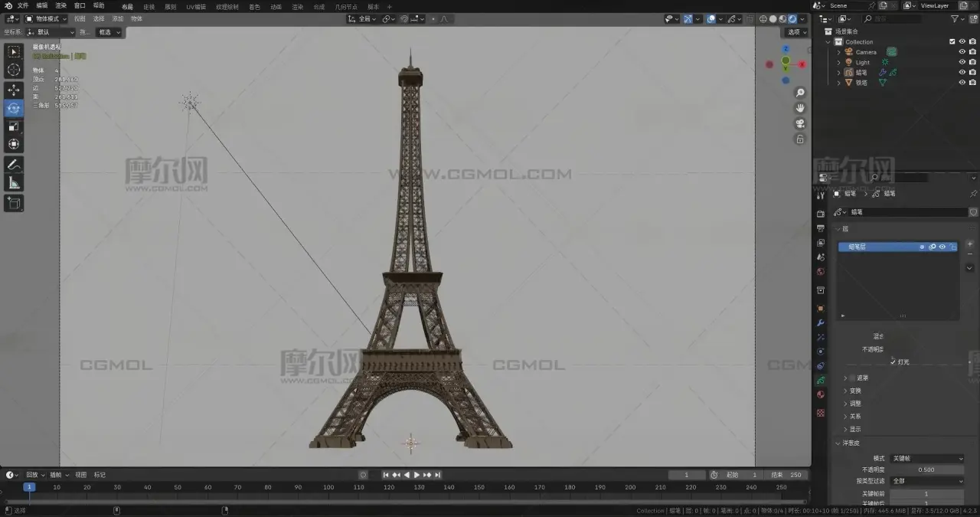Open the 文件 menu
980x517 pixels.
pos(23,5)
